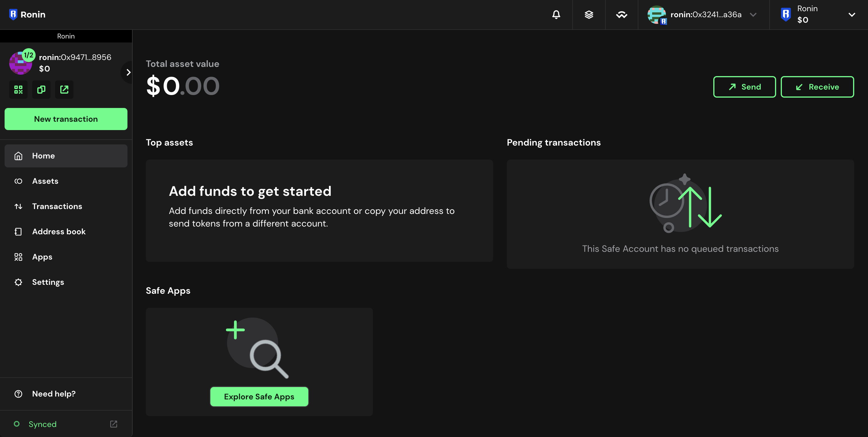Click the Pending transactions heading
868x437 pixels.
(x=554, y=142)
